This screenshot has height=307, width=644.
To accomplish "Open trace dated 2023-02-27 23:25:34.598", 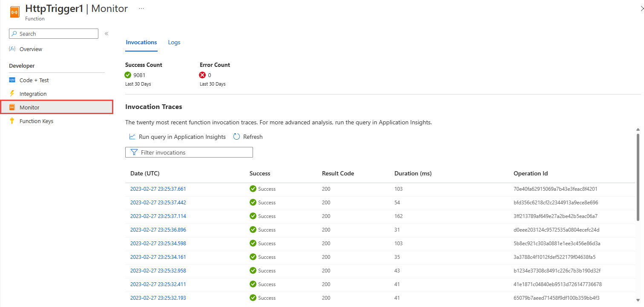I will [x=158, y=243].
